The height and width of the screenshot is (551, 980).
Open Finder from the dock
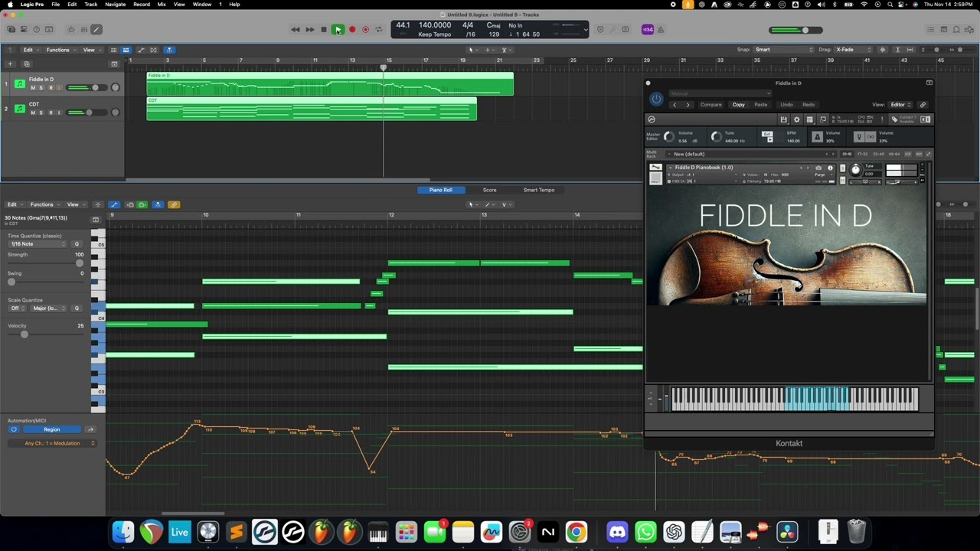[x=123, y=531]
